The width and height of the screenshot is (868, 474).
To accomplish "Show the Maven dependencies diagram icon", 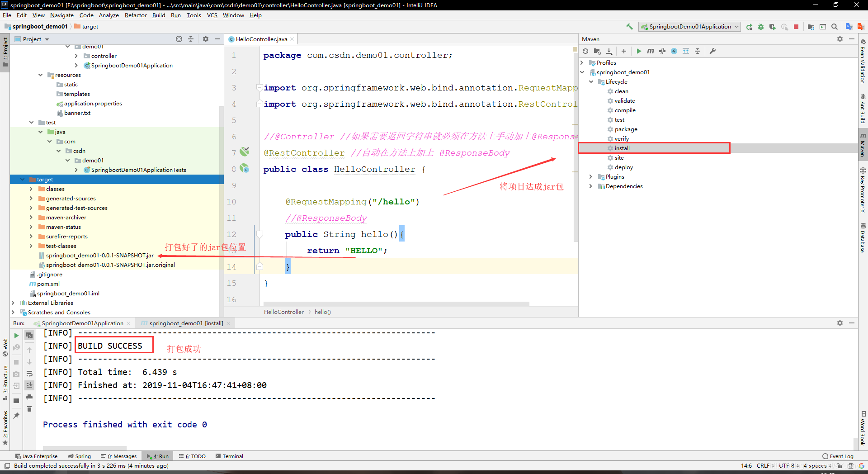I will coord(686,51).
